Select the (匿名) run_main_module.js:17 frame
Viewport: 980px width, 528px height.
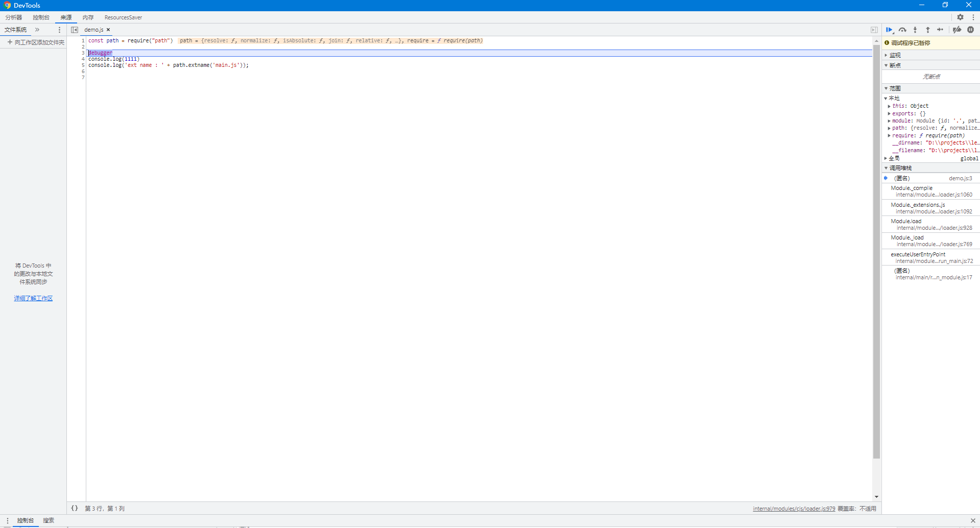coord(930,274)
